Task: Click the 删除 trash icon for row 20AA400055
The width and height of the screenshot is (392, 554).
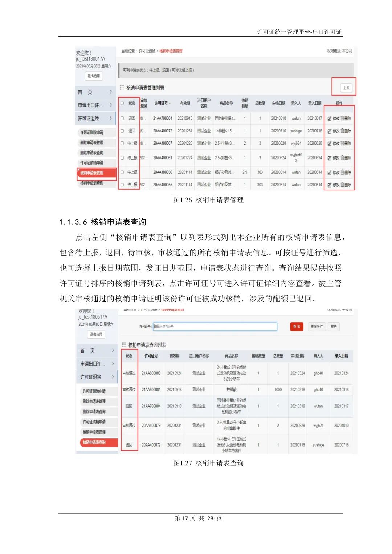Action: (342, 185)
